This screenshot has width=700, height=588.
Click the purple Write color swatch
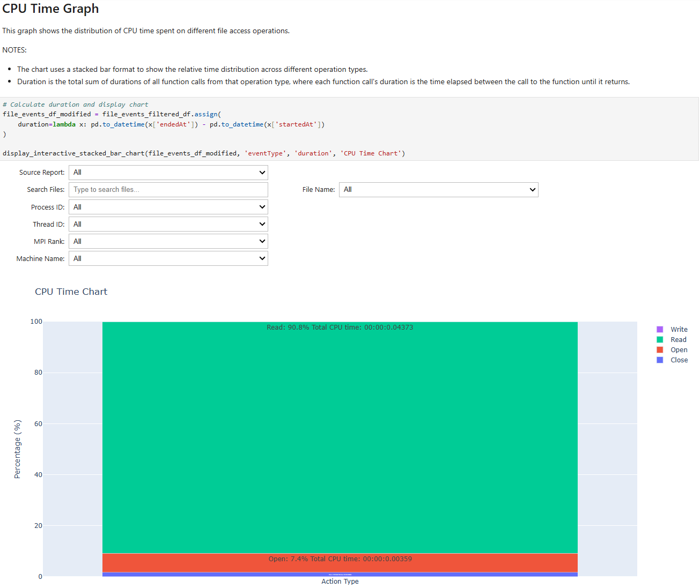coord(661,329)
